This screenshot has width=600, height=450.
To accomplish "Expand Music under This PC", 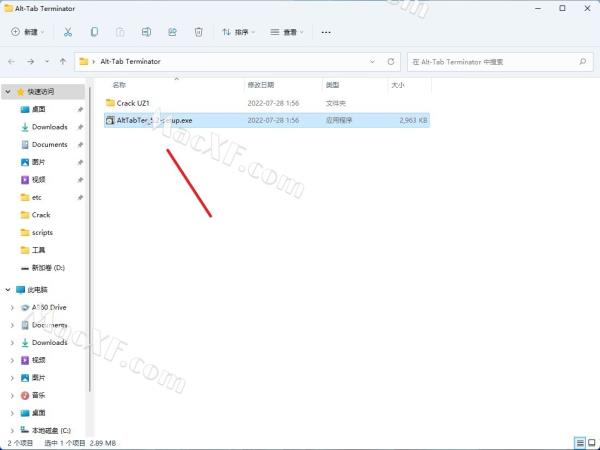I will tap(12, 396).
